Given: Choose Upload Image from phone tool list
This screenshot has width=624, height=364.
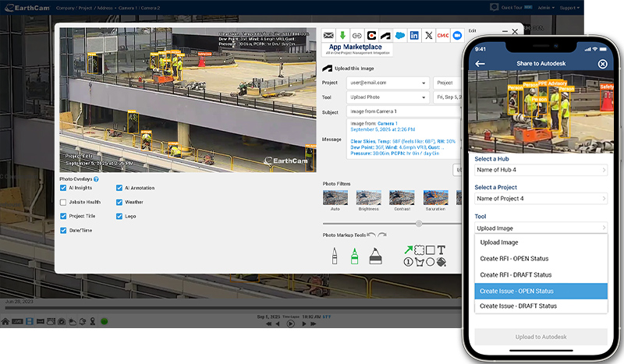Looking at the screenshot, I should (541, 242).
